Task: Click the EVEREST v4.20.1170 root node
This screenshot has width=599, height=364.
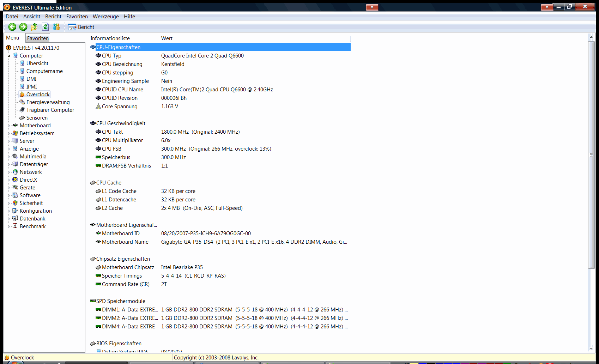Action: [x=36, y=48]
